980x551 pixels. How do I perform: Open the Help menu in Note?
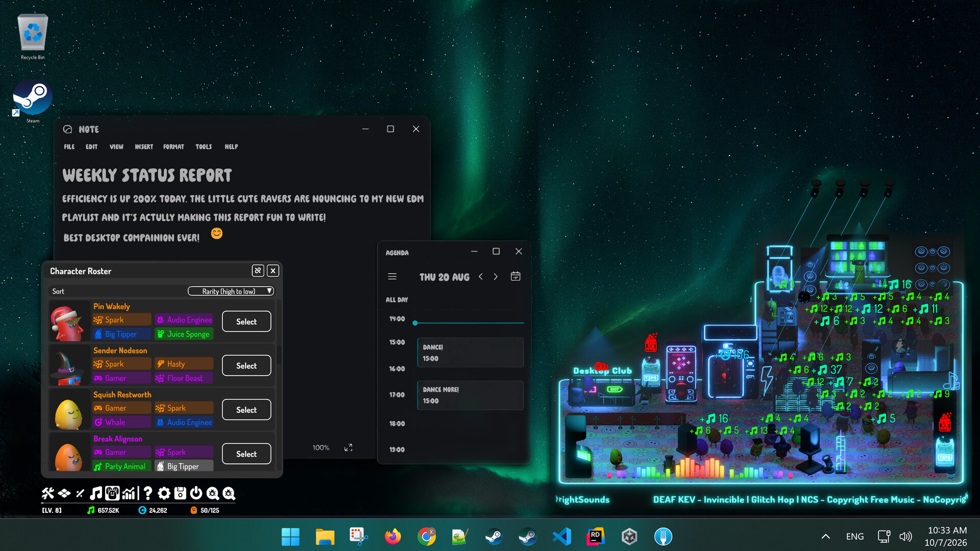click(x=231, y=147)
